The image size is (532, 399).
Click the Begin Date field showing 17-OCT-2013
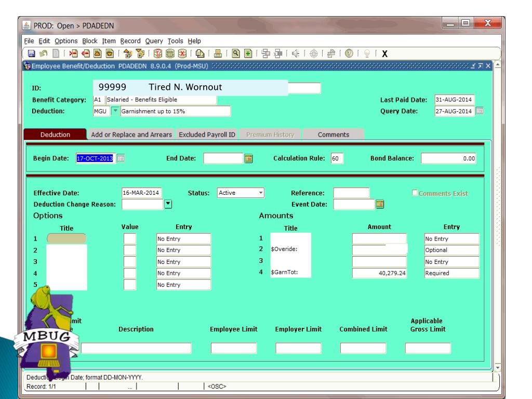click(96, 158)
